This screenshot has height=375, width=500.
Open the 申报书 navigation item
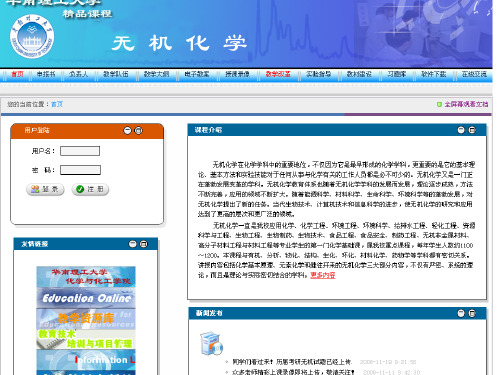point(46,74)
